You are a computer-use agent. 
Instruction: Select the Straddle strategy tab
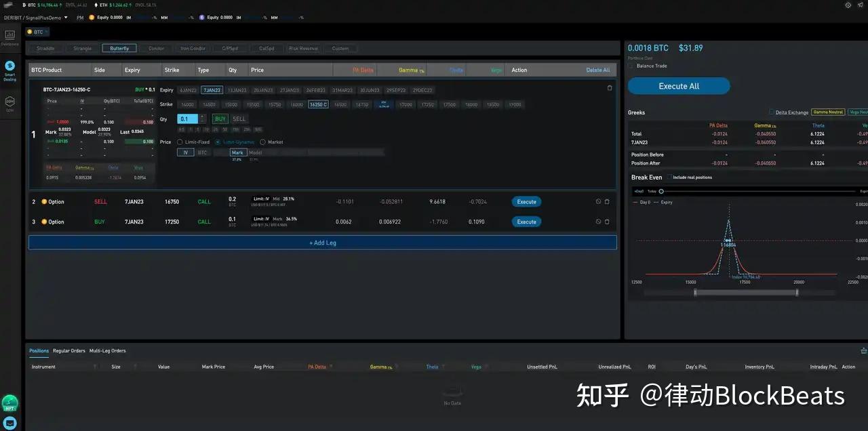click(45, 48)
